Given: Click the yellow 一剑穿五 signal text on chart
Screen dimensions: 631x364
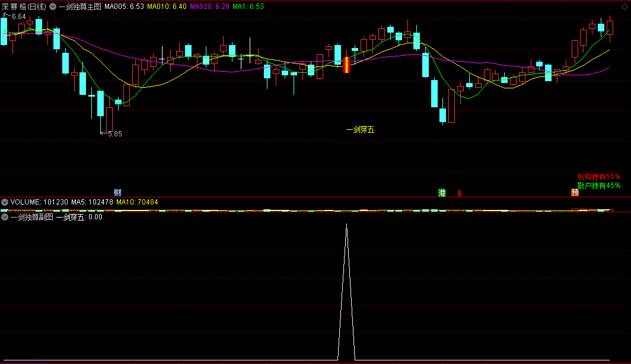Looking at the screenshot, I should tap(360, 129).
